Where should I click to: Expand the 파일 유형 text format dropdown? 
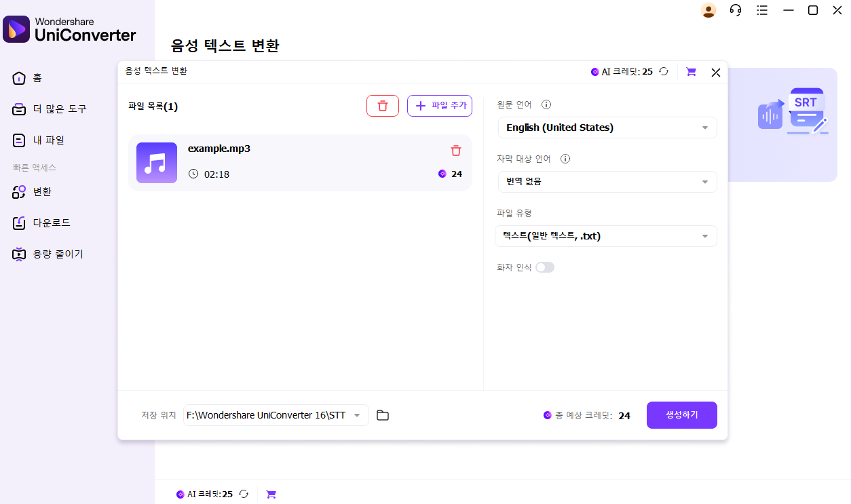coord(607,236)
